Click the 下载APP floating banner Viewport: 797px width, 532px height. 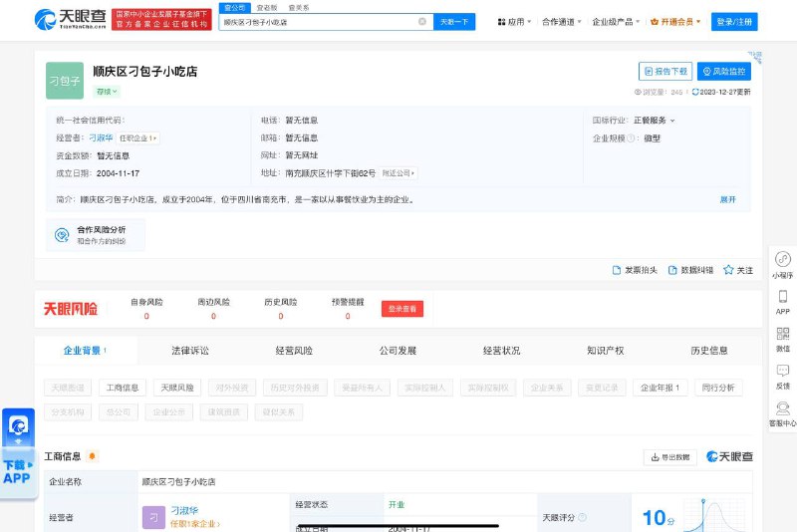point(18,453)
